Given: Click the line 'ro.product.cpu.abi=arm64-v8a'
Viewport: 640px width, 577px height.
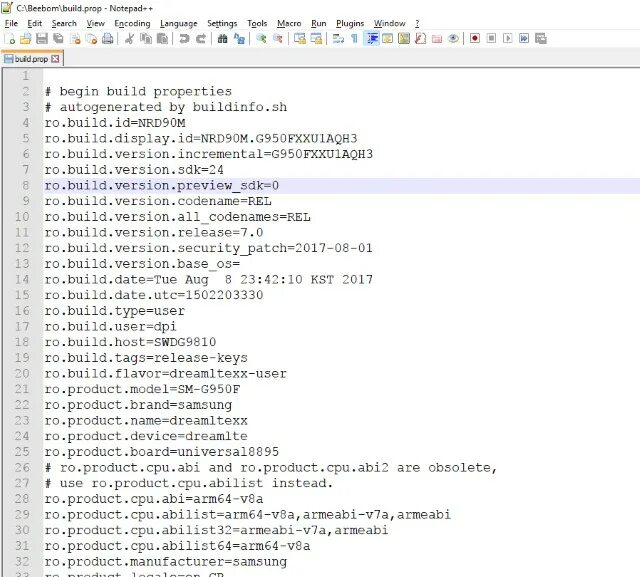Looking at the screenshot, I should [154, 499].
